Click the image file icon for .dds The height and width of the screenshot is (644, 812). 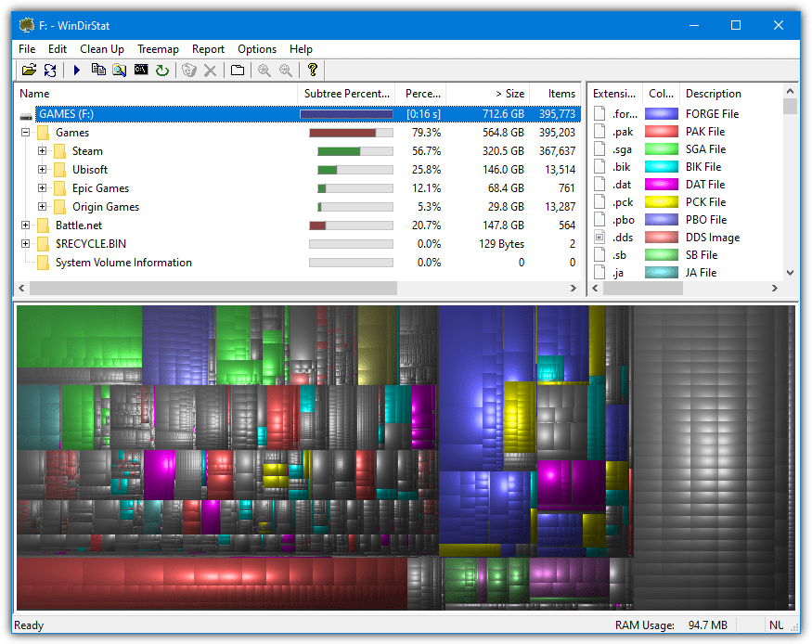(x=599, y=238)
